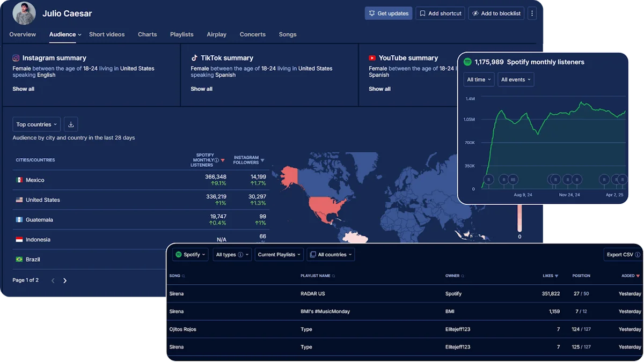Open the Concerts tab
Screen dimensions: 644x362
[252, 34]
